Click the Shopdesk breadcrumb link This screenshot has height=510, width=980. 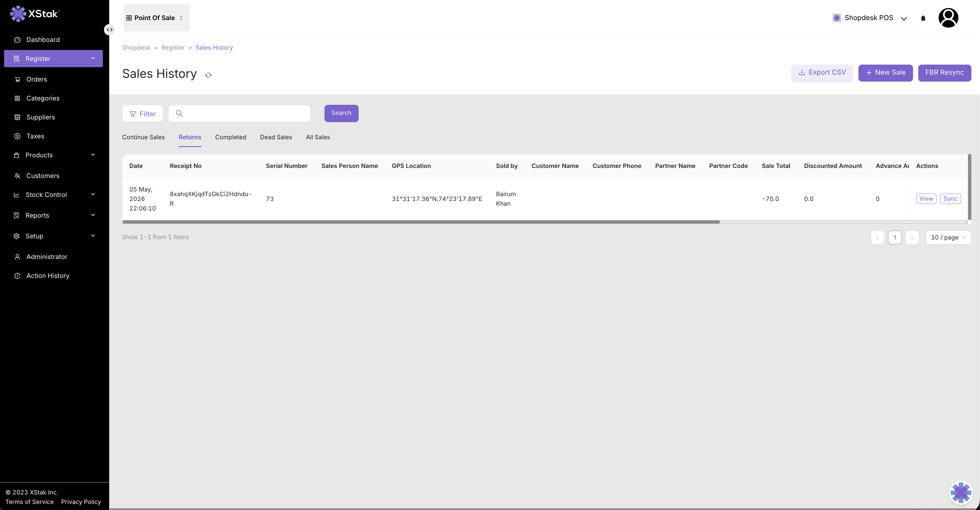[x=136, y=47]
